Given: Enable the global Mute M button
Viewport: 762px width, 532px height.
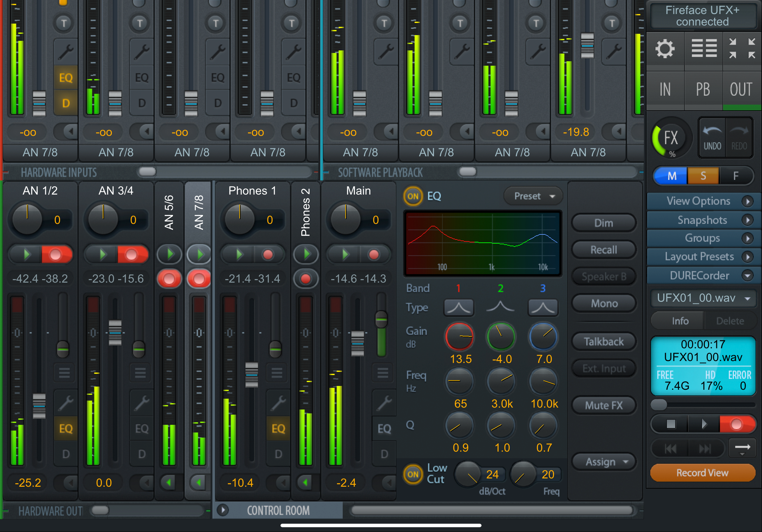Looking at the screenshot, I should tap(671, 176).
